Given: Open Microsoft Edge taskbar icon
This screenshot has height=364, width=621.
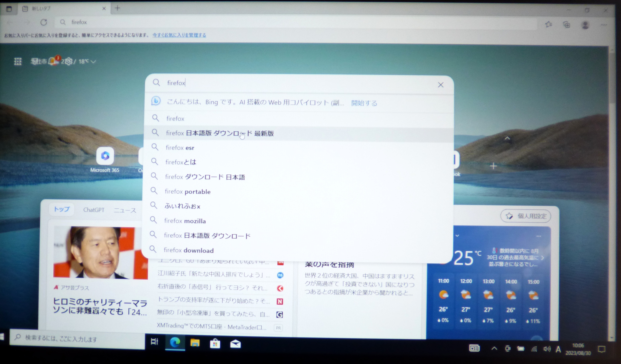Looking at the screenshot, I should [x=175, y=342].
